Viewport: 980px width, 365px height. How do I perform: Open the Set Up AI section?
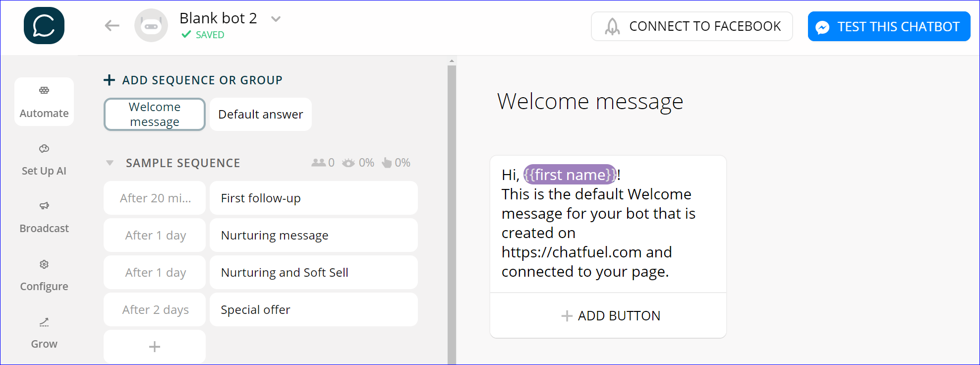coord(44,160)
